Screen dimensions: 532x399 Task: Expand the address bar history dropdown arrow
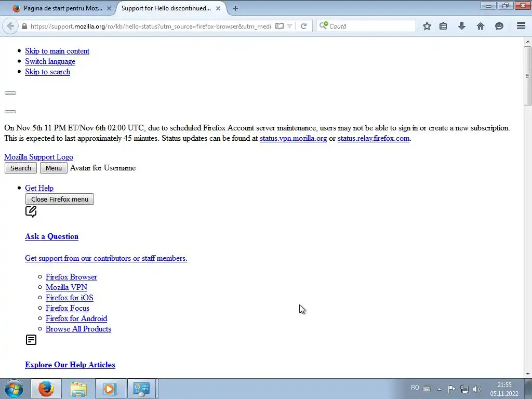289,26
